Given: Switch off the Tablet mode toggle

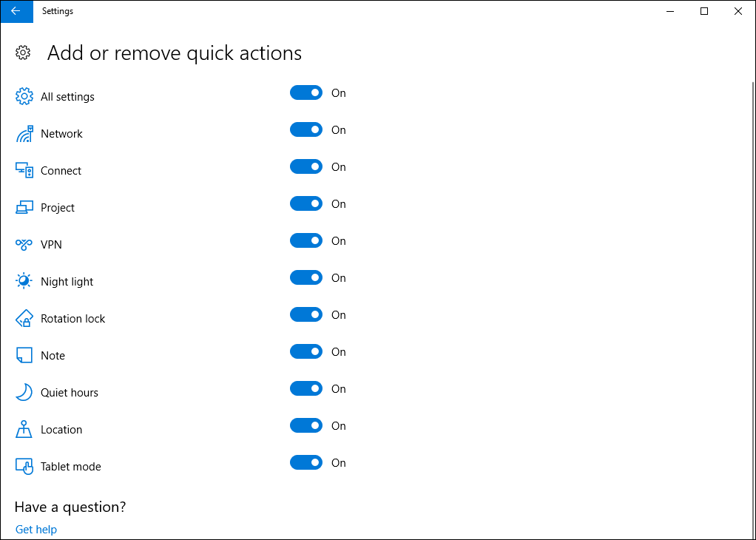Looking at the screenshot, I should click(x=306, y=462).
